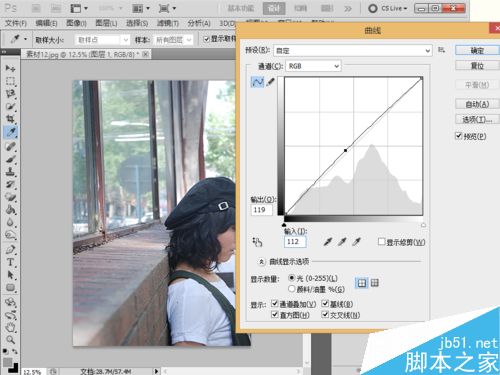Select the Clone Stamp tool
Image resolution: width=500 pixels, height=375 pixels.
pos(11,172)
